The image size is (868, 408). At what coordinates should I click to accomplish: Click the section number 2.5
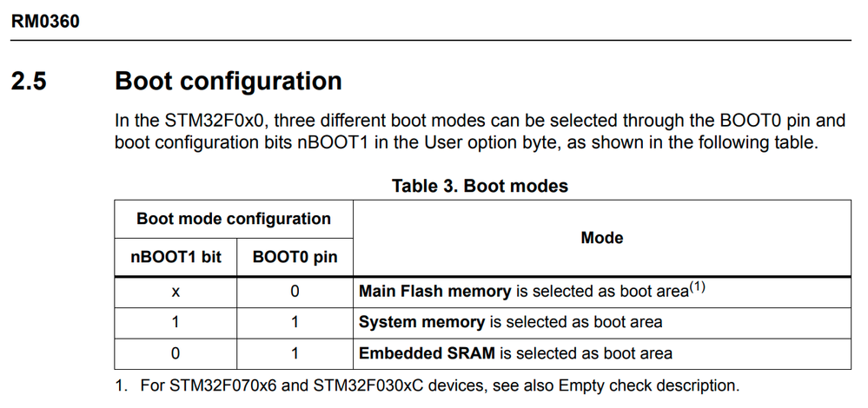coord(29,82)
